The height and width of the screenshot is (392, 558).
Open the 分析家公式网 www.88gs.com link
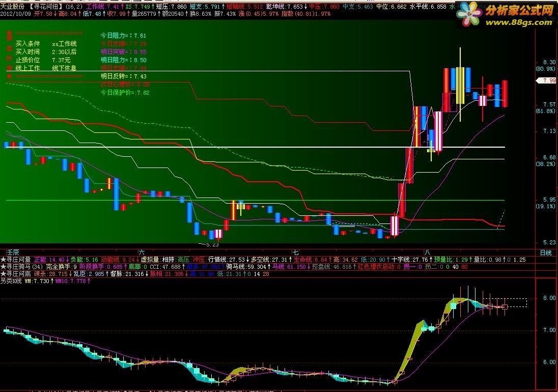pos(506,15)
